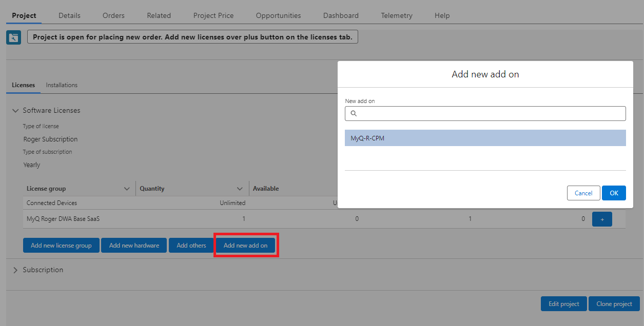Switch to the Installations sub-tab

[x=62, y=85]
